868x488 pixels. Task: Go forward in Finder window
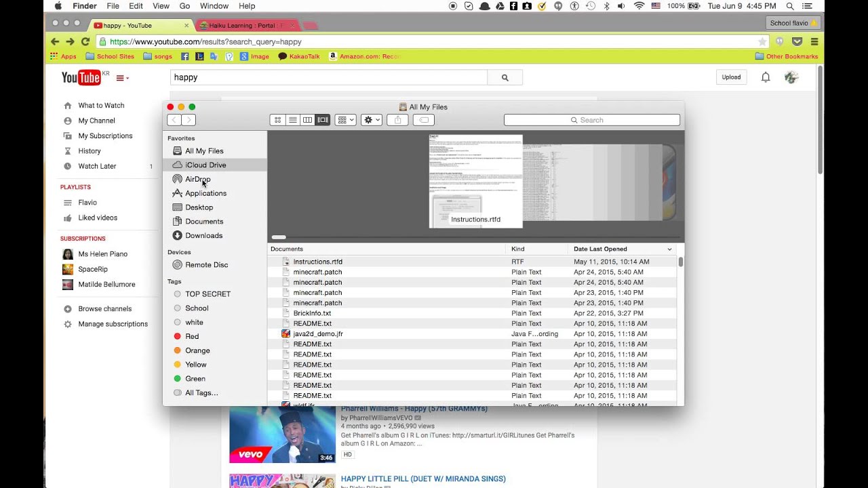[x=189, y=120]
